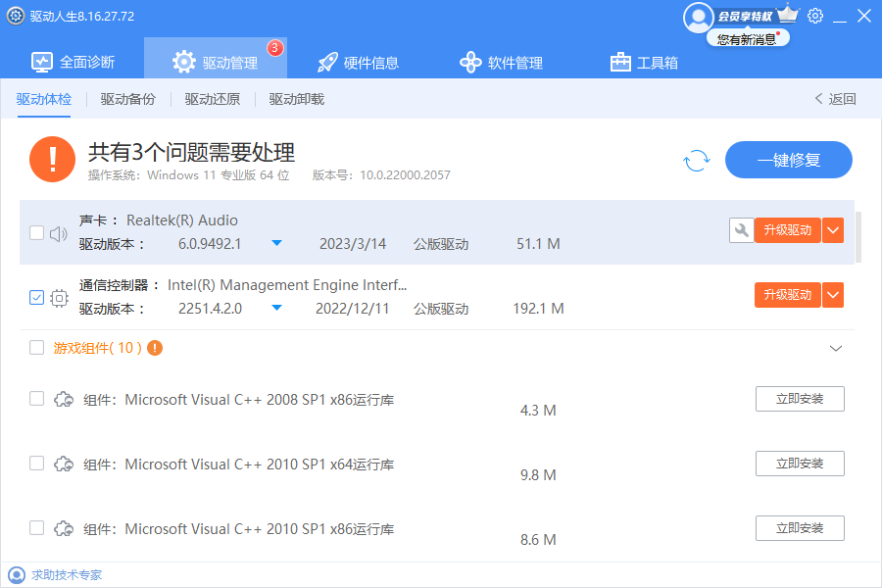Open the 您有新消息 notification bubble
The image size is (882, 588).
[748, 39]
